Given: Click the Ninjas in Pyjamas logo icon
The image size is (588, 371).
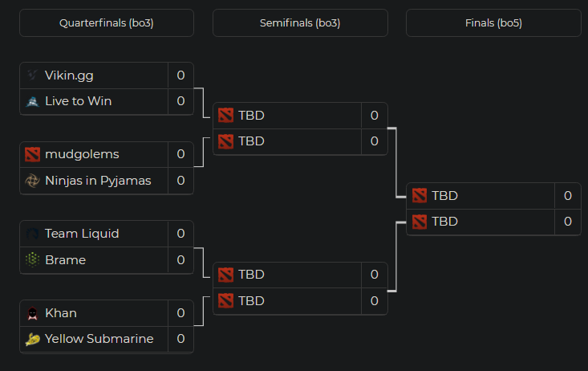Looking at the screenshot, I should point(32,180).
